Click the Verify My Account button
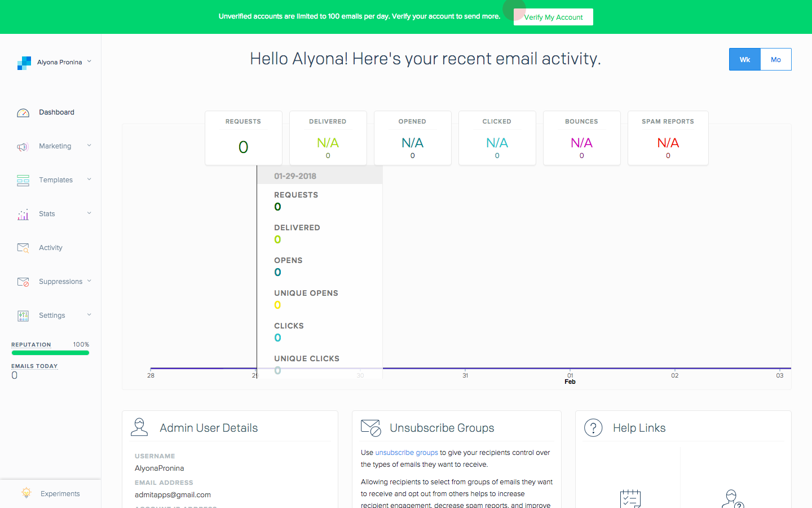 tap(553, 17)
